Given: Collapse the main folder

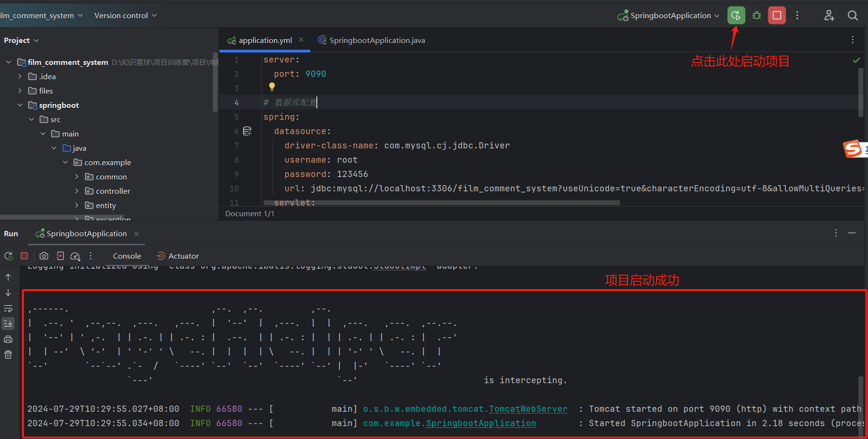Looking at the screenshot, I should (x=43, y=134).
